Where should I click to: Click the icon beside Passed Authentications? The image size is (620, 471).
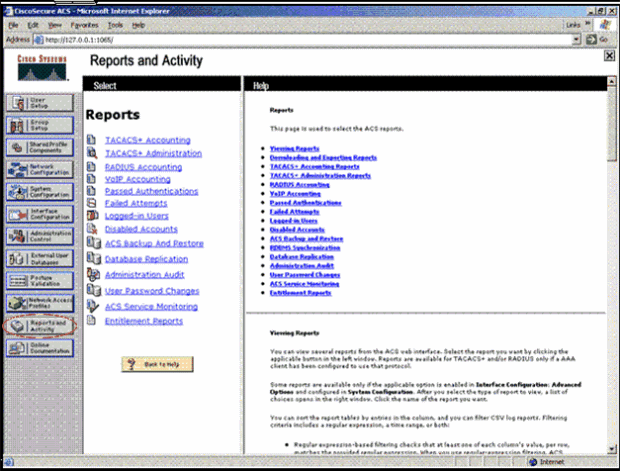click(x=91, y=191)
